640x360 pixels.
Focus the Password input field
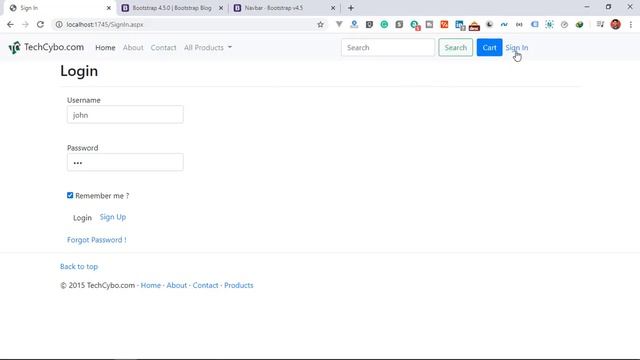pyautogui.click(x=125, y=162)
